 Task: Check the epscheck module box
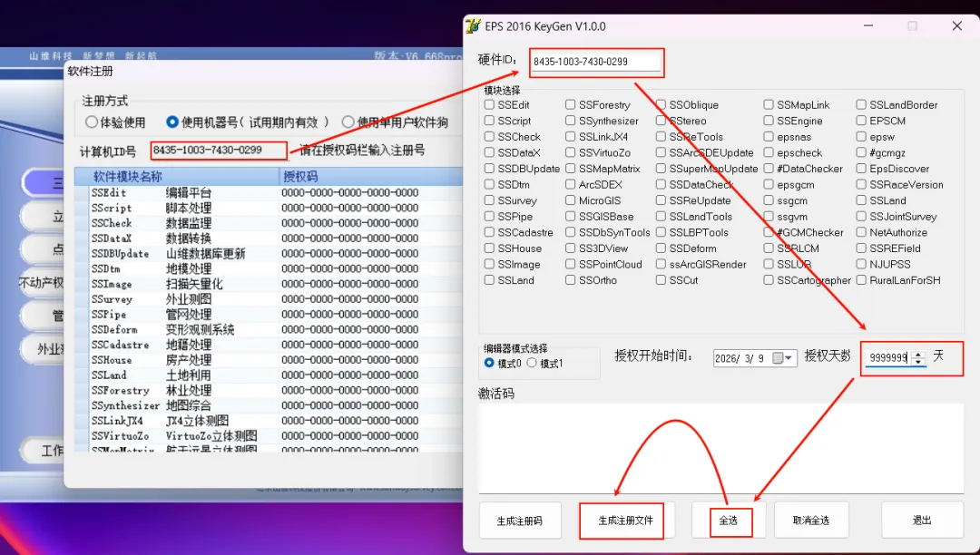[x=769, y=152]
